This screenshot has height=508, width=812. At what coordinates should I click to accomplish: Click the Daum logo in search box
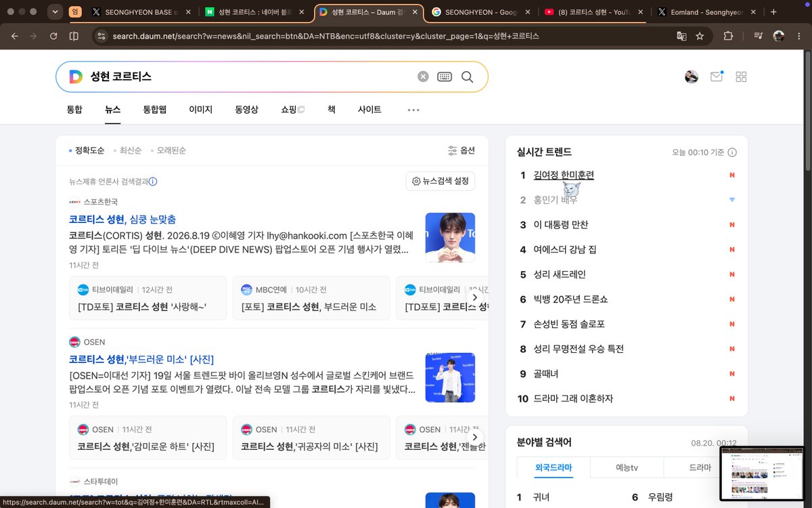(x=76, y=77)
